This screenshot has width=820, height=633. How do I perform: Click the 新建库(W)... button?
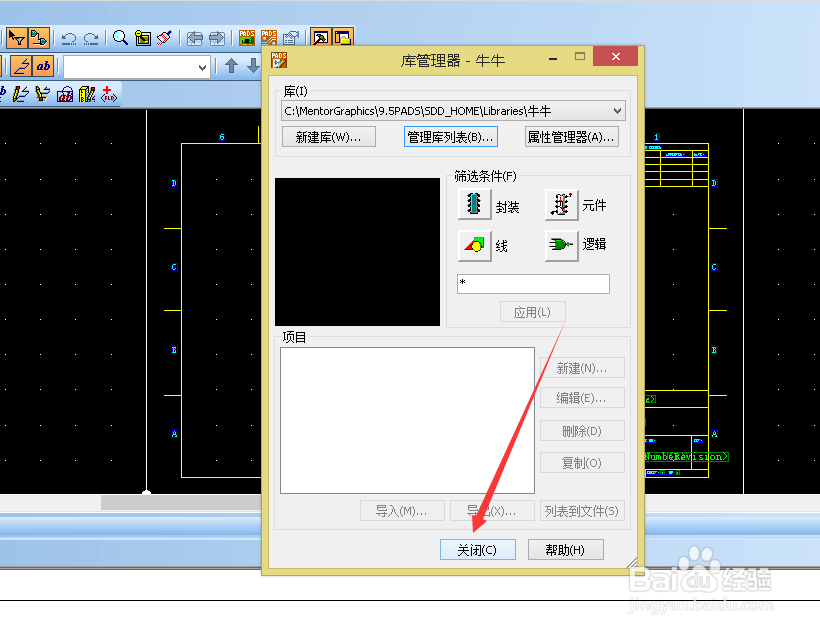click(x=328, y=137)
